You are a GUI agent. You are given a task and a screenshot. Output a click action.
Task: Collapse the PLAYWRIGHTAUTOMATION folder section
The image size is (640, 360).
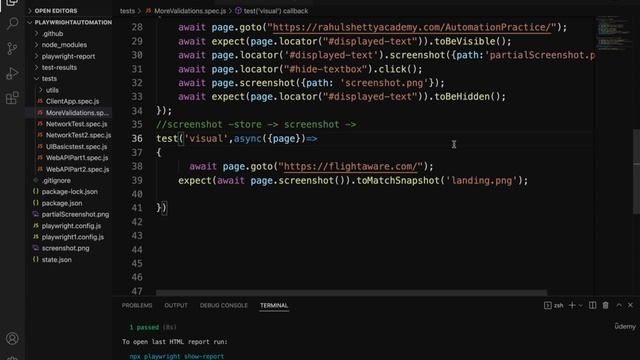73,22
